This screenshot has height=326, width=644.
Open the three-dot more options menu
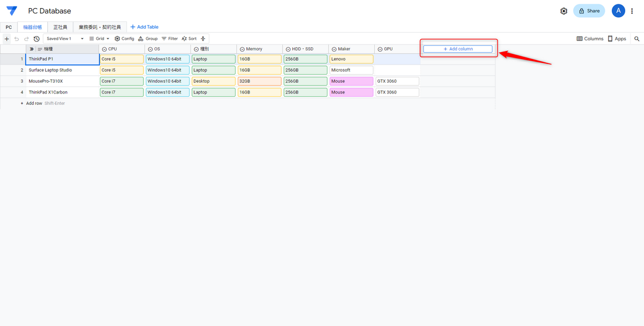[x=632, y=11]
